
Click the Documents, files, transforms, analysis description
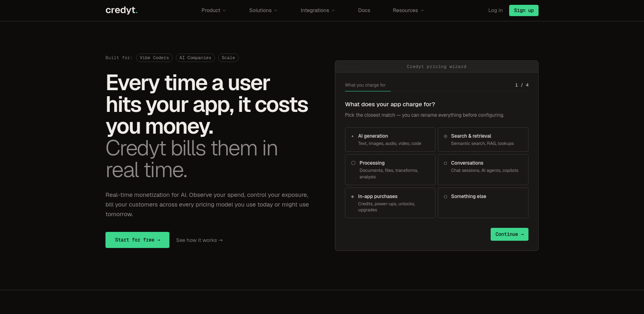pyautogui.click(x=389, y=174)
